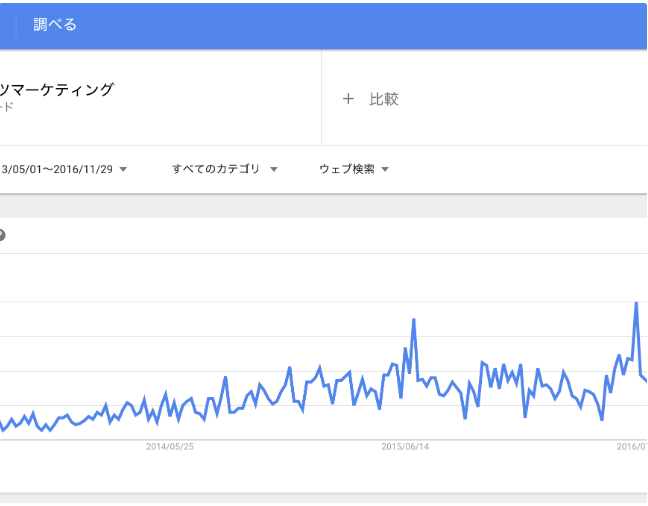
Task: Click the 比較 compare text
Action: (384, 99)
